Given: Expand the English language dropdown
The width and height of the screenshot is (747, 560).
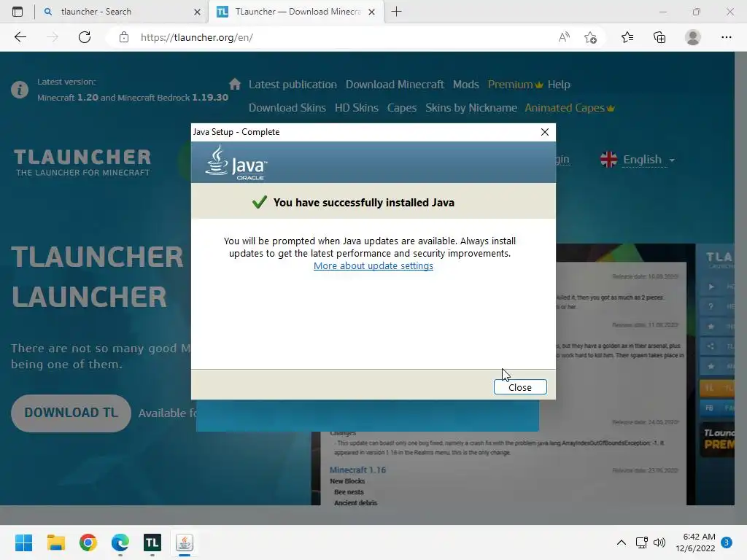Looking at the screenshot, I should [x=638, y=160].
